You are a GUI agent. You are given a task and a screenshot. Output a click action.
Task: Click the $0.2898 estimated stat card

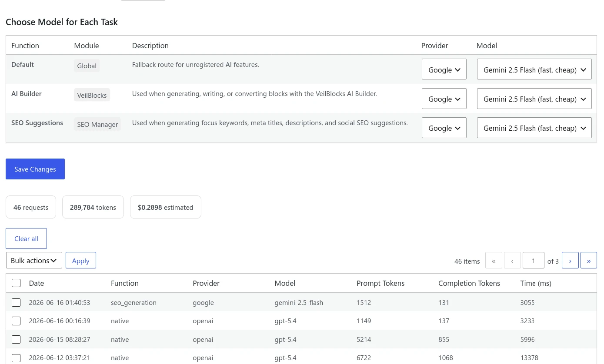click(166, 207)
